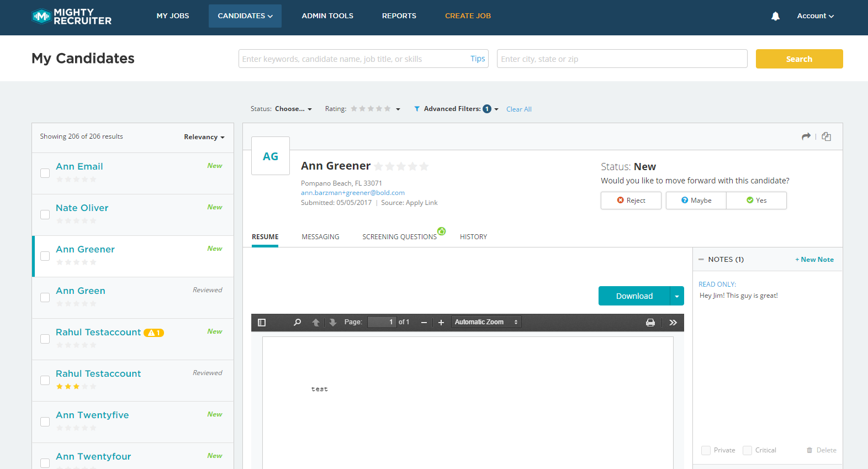This screenshot has width=868, height=469.
Task: Click the forward candidate arrow icon
Action: (806, 136)
